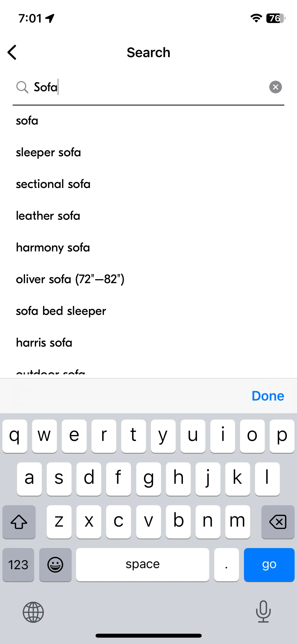
Task: Choose the "harmony sofa" suggestion
Action: [x=53, y=248]
